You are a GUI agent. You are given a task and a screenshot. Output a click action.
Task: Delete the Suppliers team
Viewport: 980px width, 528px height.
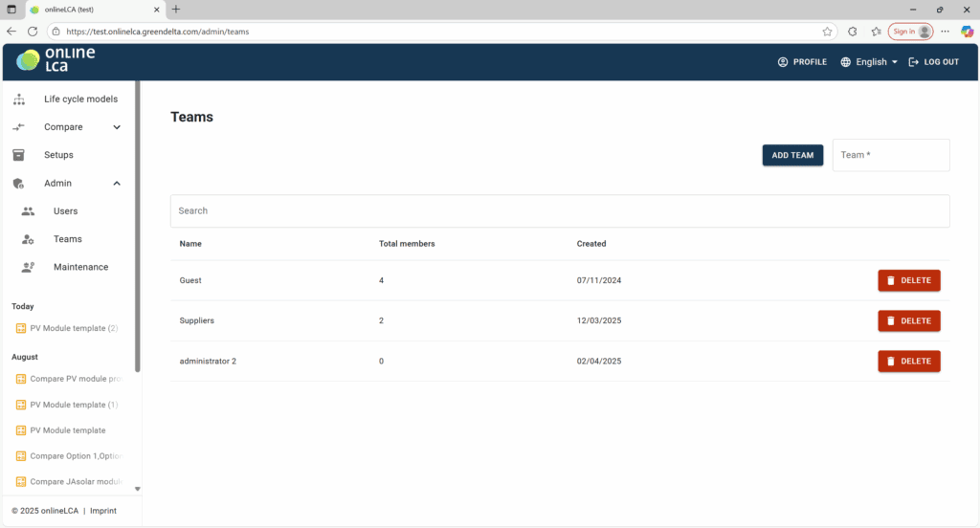pos(908,320)
